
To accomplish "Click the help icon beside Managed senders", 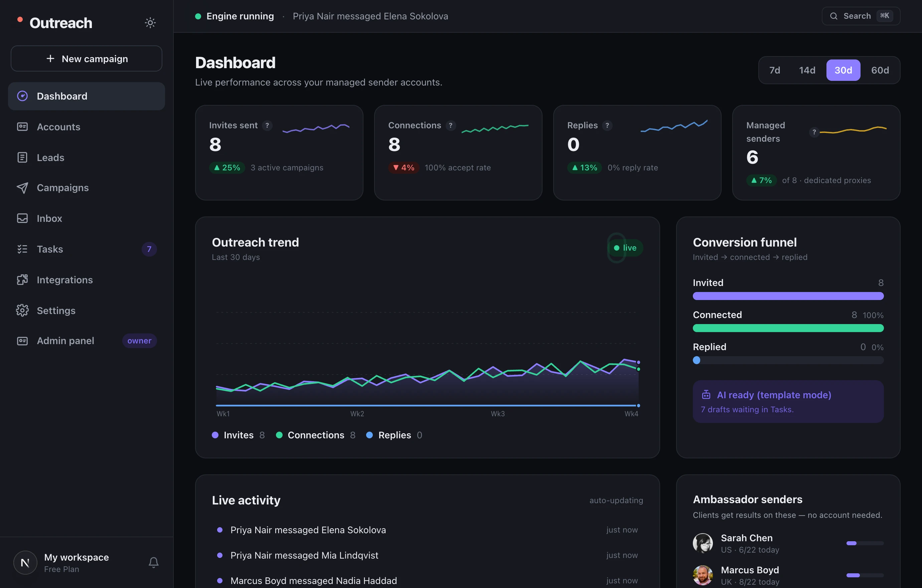I will coord(814,132).
